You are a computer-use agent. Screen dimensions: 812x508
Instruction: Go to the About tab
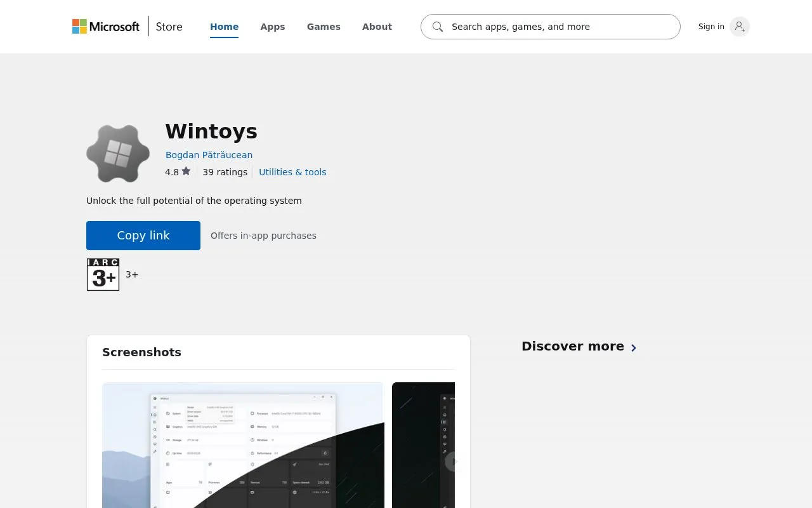coord(377,27)
